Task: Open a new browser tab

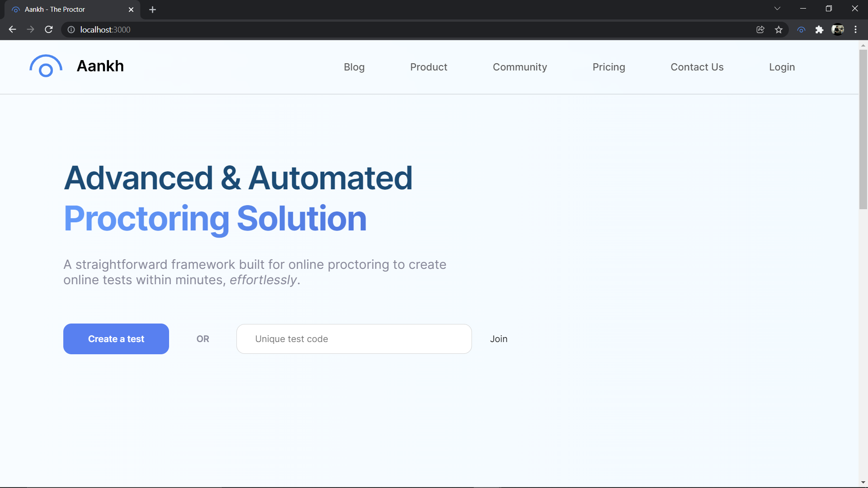Action: (x=152, y=9)
